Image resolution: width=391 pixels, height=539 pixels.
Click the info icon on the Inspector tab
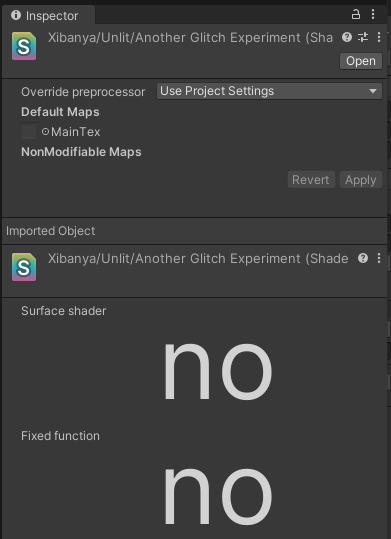16,15
